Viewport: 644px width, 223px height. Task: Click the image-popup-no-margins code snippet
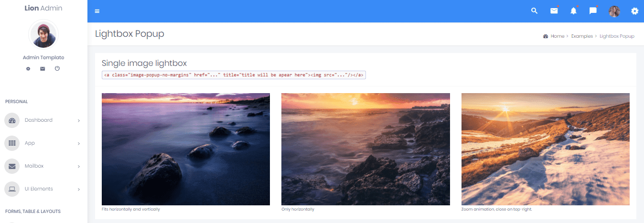234,75
